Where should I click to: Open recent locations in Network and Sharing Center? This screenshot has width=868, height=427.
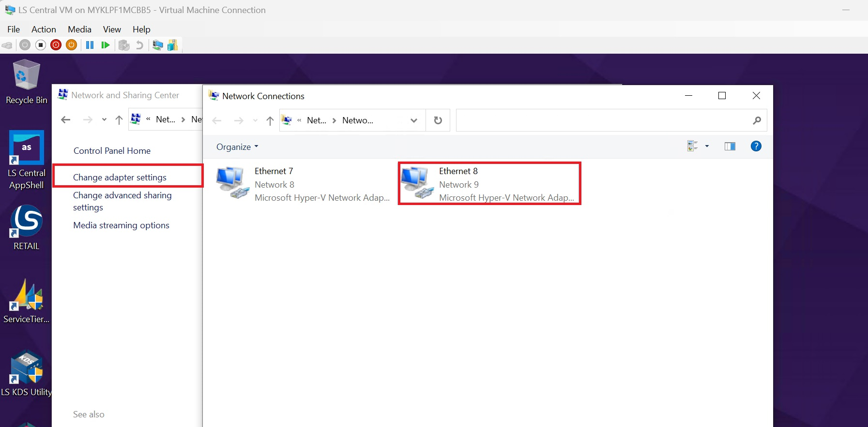[104, 119]
